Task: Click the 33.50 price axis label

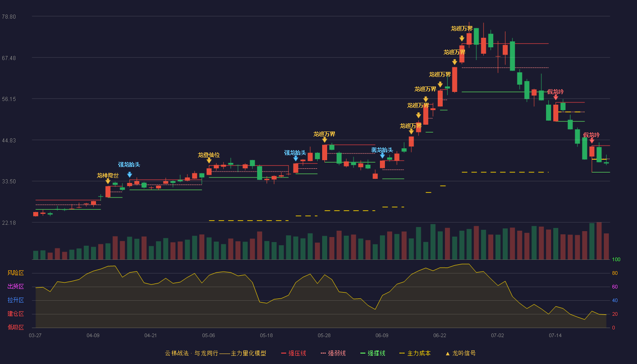Action: (9, 181)
